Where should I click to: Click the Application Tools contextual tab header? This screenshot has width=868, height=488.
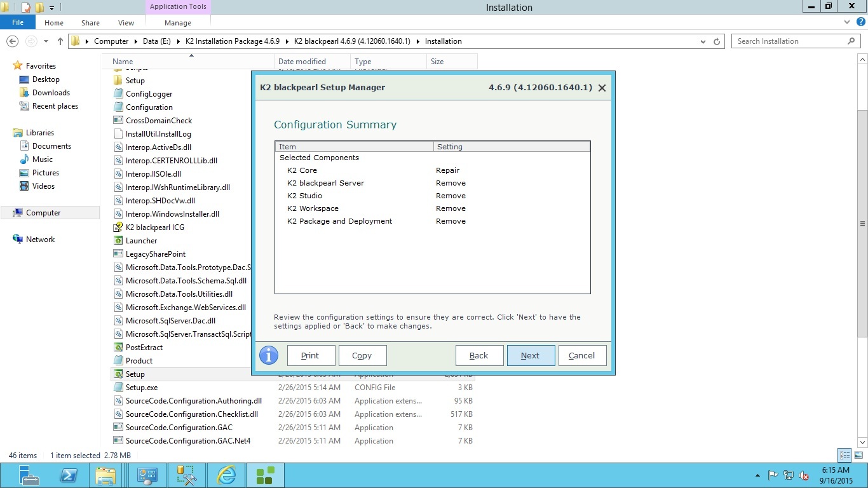[178, 7]
